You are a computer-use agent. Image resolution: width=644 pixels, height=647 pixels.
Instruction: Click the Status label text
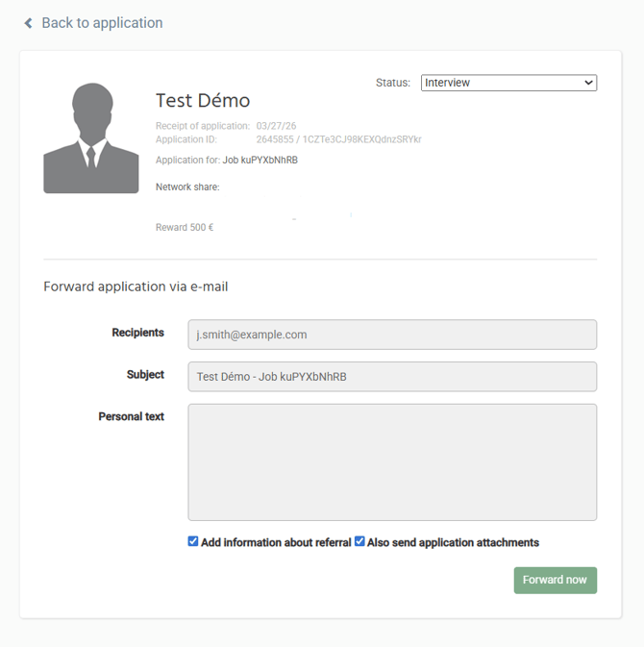(392, 83)
